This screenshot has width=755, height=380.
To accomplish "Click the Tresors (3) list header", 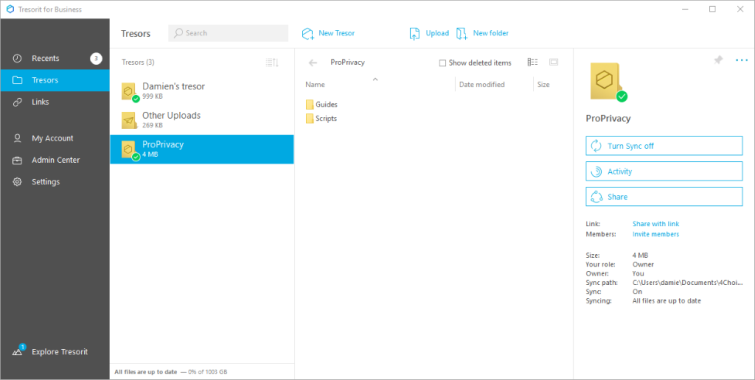I will tap(138, 62).
